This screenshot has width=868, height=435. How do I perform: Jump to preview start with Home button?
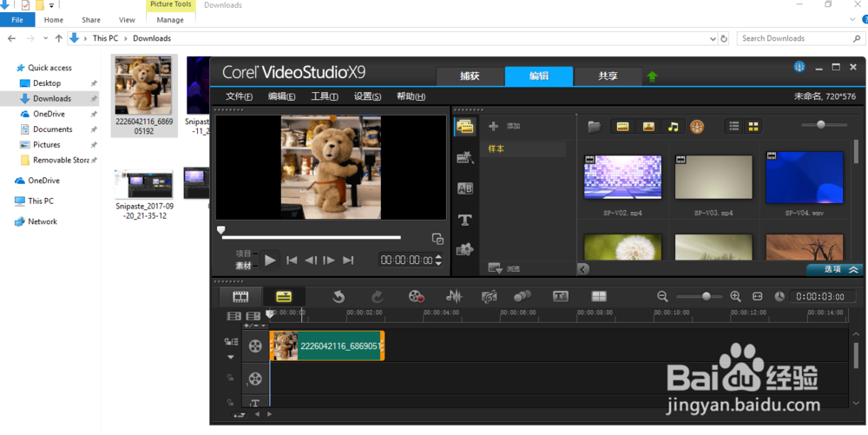coord(292,260)
